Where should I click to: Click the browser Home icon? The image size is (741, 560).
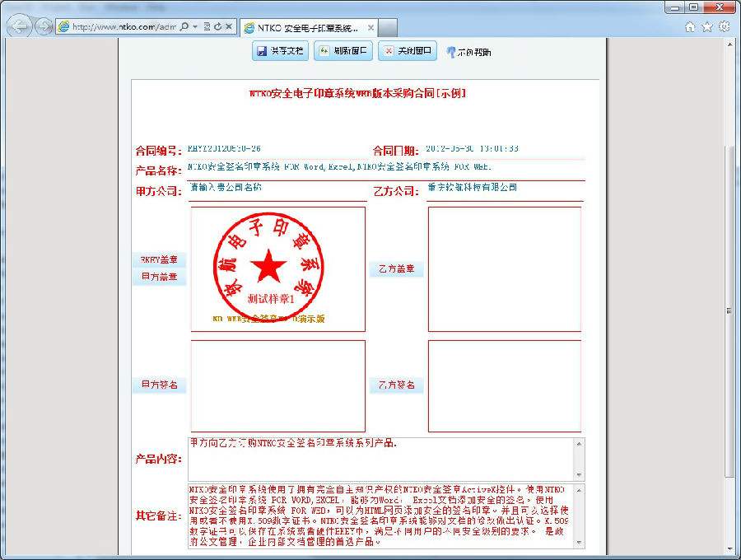coord(690,27)
